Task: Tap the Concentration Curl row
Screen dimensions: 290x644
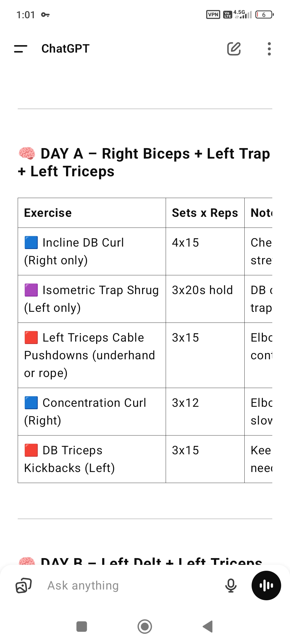Action: (145, 412)
